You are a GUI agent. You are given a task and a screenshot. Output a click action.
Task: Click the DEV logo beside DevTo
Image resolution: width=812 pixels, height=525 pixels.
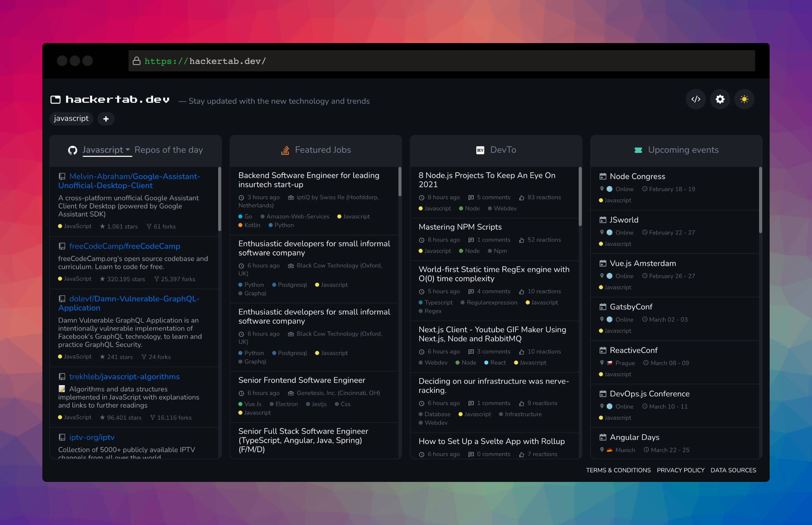click(x=480, y=150)
